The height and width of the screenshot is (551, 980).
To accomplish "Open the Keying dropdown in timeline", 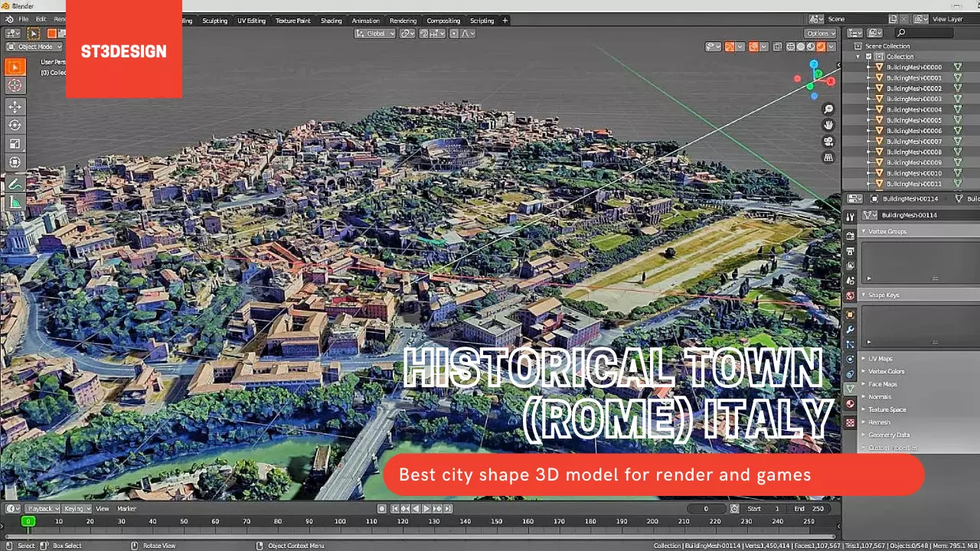I will pyautogui.click(x=77, y=508).
